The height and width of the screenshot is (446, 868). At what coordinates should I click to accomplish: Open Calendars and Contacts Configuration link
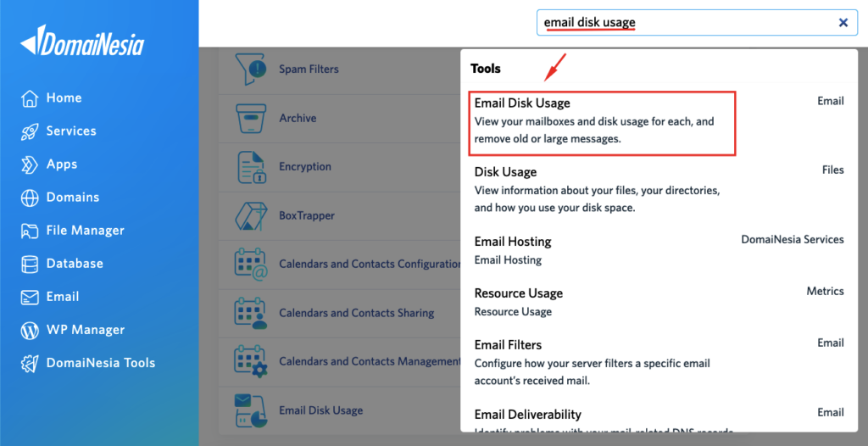[x=370, y=265]
